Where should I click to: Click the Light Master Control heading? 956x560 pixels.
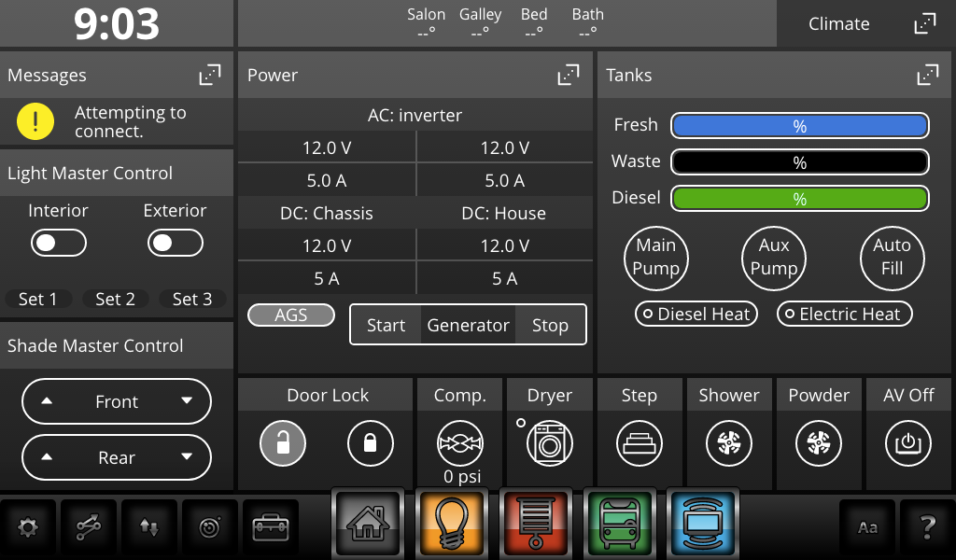[x=91, y=173]
